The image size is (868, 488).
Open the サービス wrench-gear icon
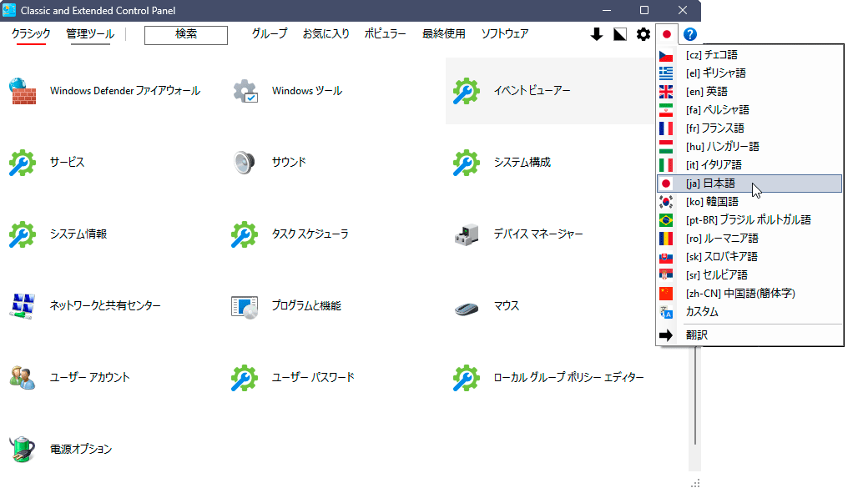pos(23,163)
